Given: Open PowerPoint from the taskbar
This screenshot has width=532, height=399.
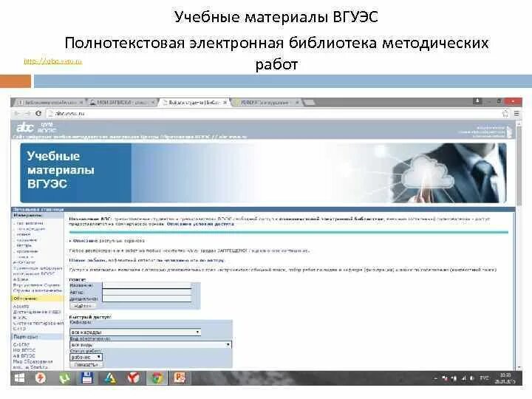Looking at the screenshot, I should click(x=180, y=378).
